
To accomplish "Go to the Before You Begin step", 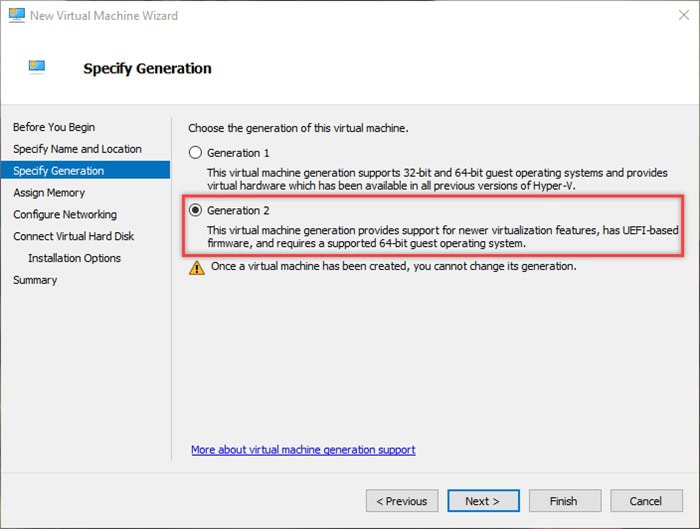I will [x=54, y=127].
